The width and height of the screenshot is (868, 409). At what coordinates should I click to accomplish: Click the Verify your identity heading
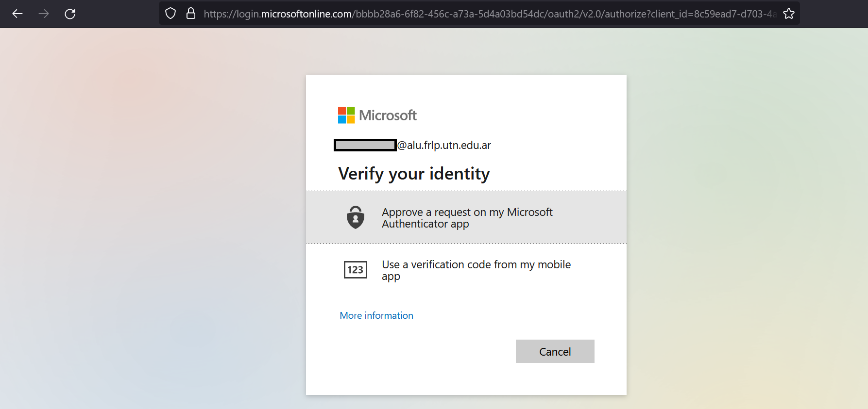coord(414,174)
